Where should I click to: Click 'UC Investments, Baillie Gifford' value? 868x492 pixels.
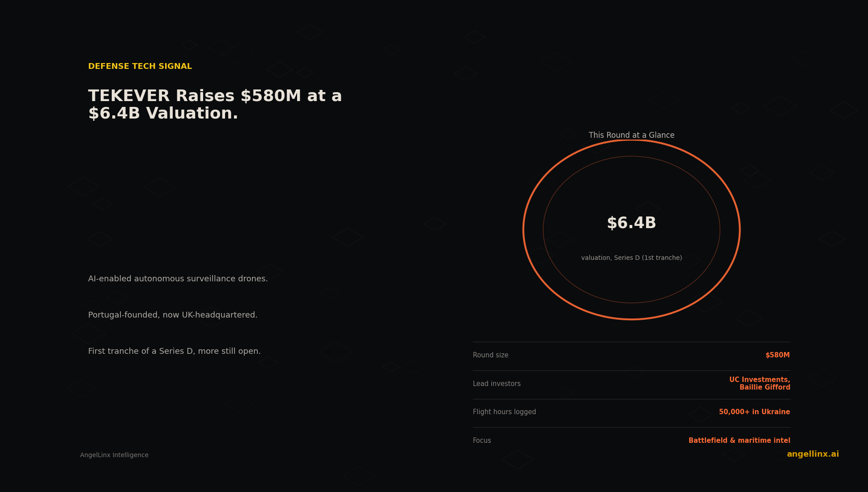click(760, 383)
